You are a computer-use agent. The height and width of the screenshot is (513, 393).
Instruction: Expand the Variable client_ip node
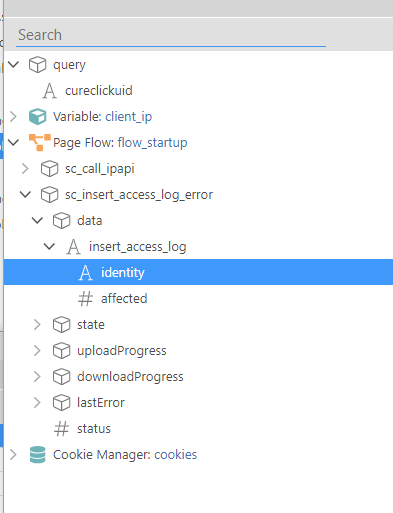click(x=13, y=116)
